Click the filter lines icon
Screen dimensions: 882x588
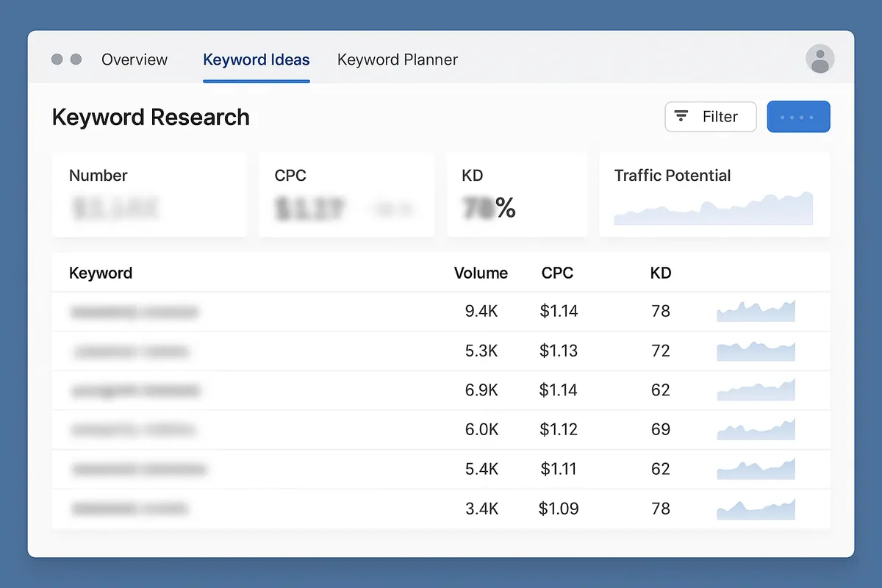(681, 116)
